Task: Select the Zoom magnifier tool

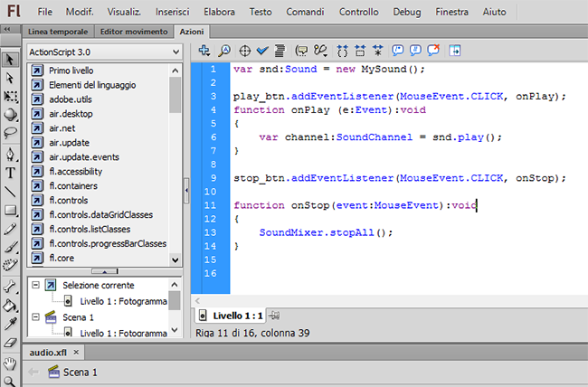Action: point(10,381)
